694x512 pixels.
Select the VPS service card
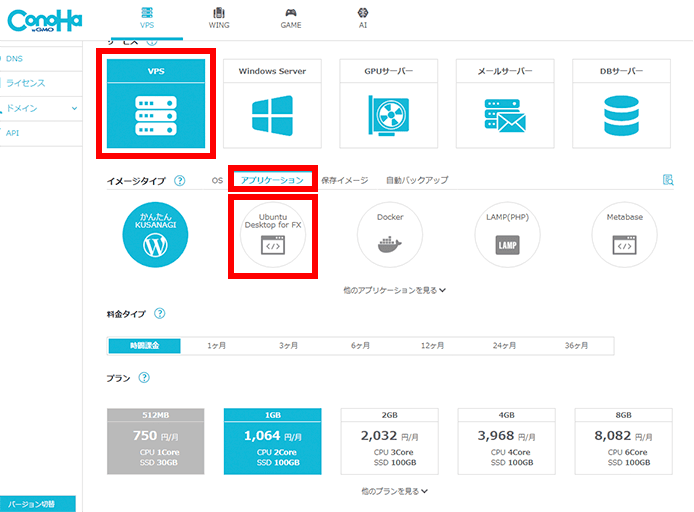[156, 103]
